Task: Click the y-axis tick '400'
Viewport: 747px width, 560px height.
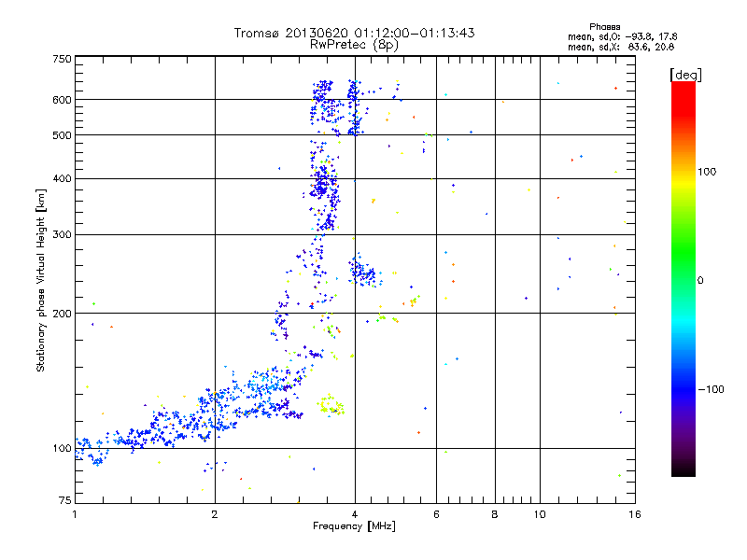Action: 62,178
